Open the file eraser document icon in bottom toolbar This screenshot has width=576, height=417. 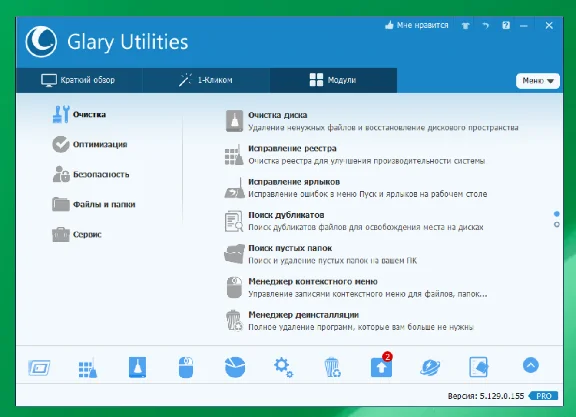(479, 367)
